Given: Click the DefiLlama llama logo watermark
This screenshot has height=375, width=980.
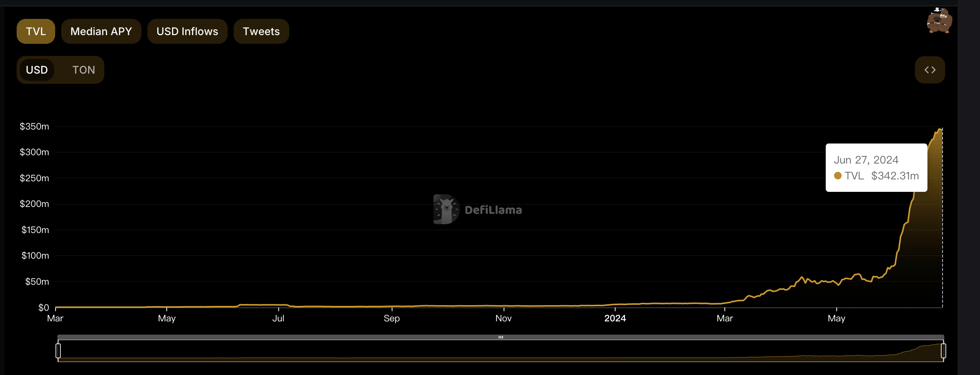Looking at the screenshot, I should click(446, 209).
